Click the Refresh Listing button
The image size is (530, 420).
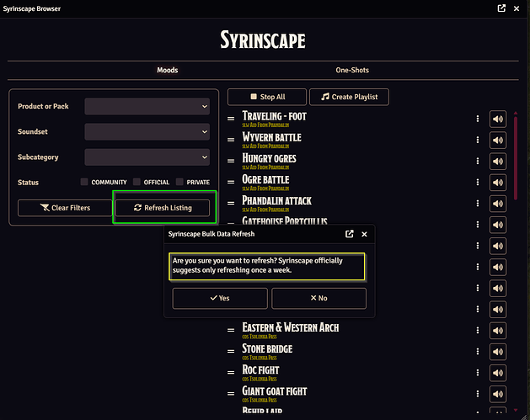(x=163, y=208)
